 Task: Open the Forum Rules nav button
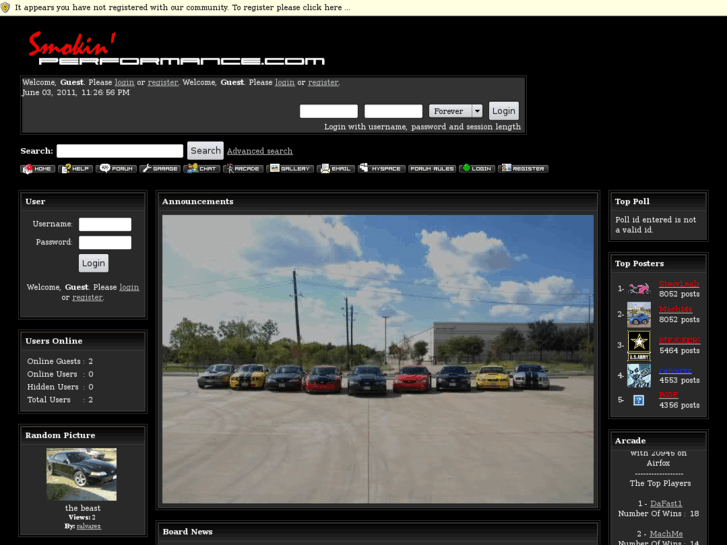(x=432, y=168)
